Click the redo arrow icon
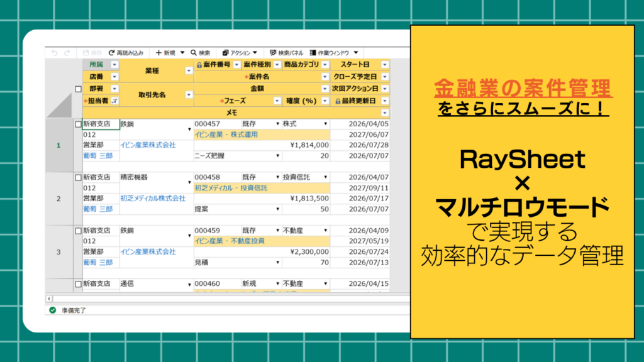Viewport: 644px width, 362px height. [x=67, y=53]
